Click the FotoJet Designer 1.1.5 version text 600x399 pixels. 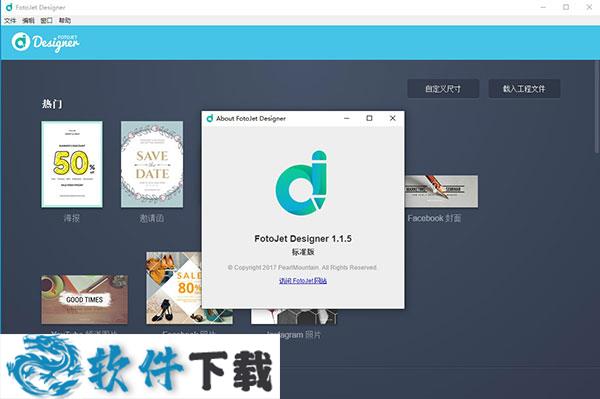tap(303, 239)
